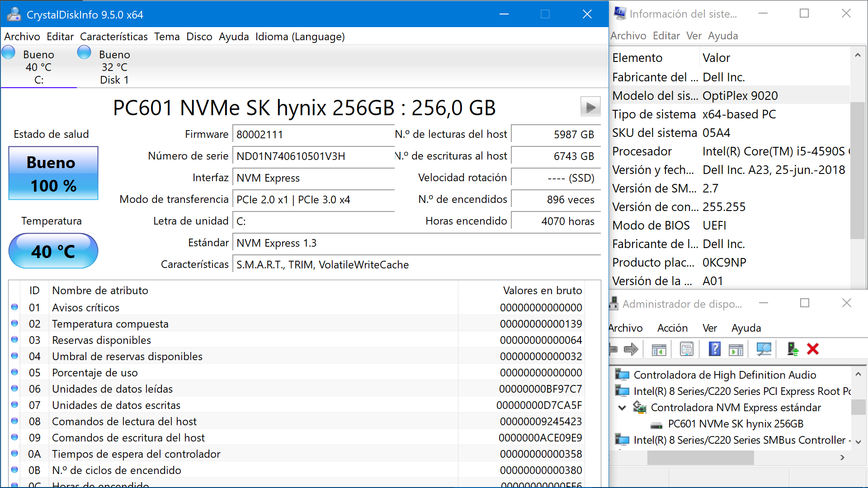Image resolution: width=868 pixels, height=488 pixels.
Task: Select Controladora de High Definition Audio
Action: 725,375
